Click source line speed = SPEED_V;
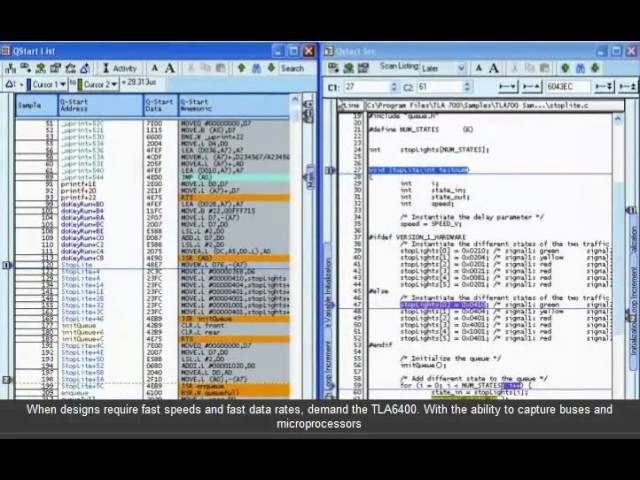This screenshot has height=480, width=640. 431,224
